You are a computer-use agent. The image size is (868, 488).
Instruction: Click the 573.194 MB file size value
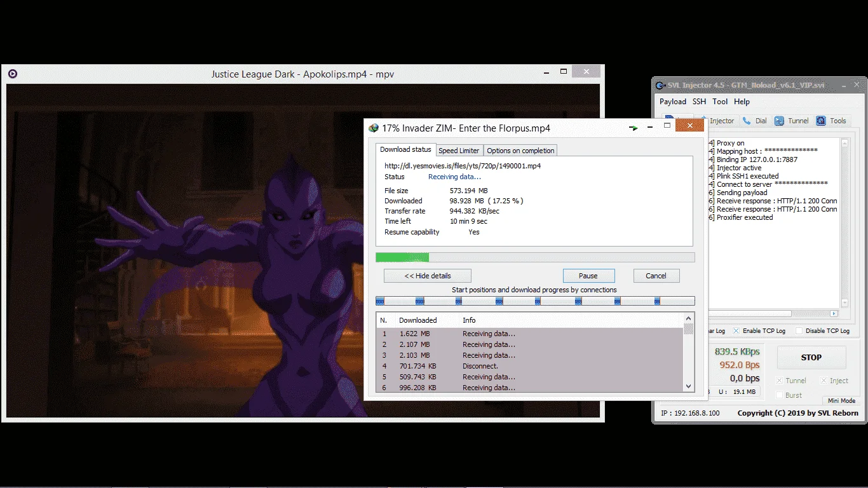468,191
